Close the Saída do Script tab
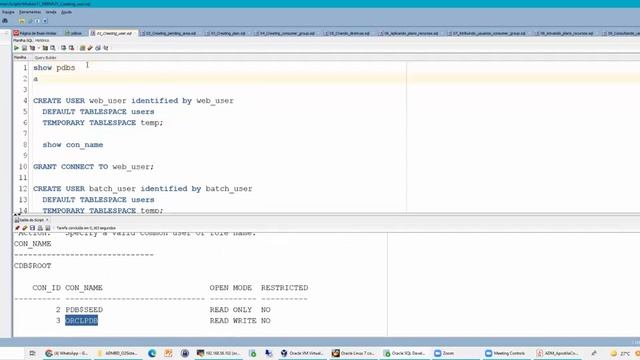Screen dimensions: 640x360 coord(47,220)
